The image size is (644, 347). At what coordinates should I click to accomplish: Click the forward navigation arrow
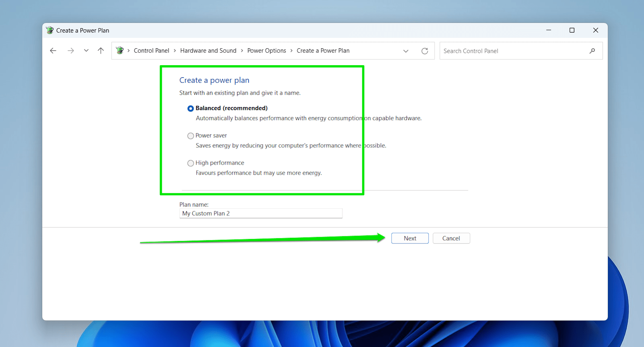(x=71, y=51)
